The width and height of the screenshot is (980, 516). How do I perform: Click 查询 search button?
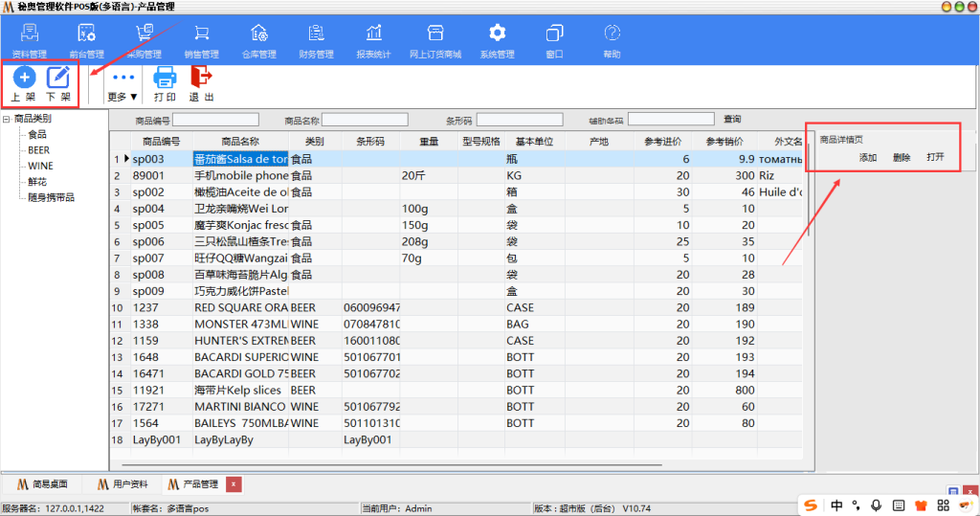[732, 120]
